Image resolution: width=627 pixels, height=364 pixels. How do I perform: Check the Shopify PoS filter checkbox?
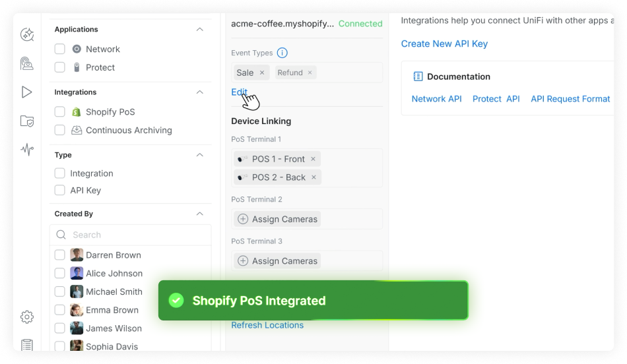(60, 112)
